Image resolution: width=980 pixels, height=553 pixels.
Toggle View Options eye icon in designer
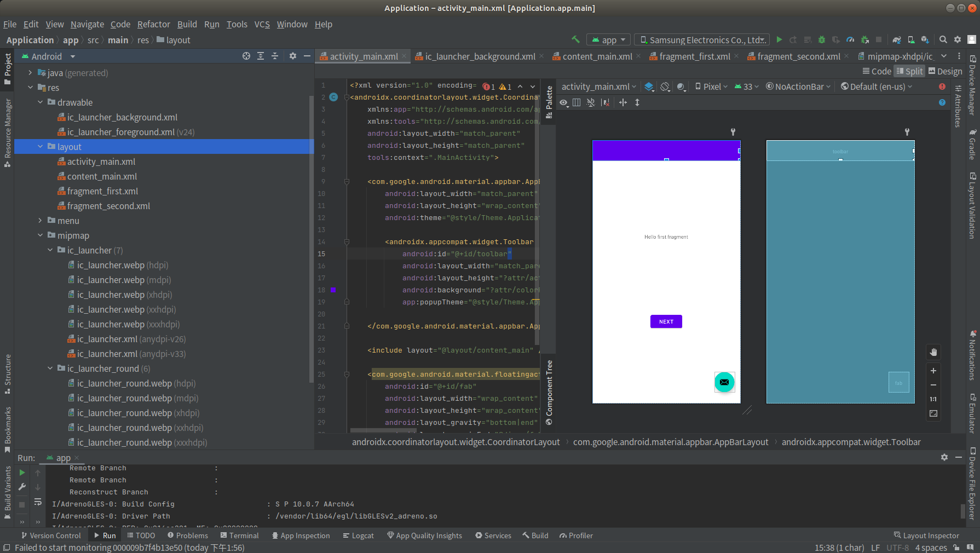tap(564, 102)
